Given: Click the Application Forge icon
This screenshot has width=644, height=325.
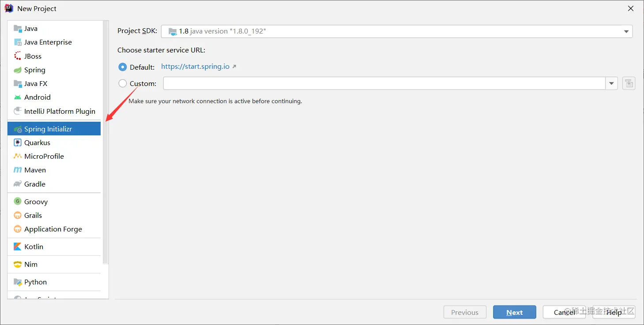Looking at the screenshot, I should (18, 229).
